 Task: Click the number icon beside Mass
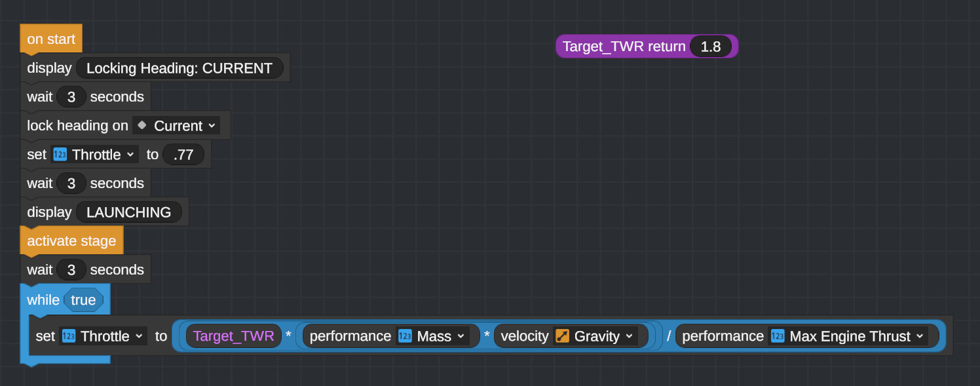point(405,336)
